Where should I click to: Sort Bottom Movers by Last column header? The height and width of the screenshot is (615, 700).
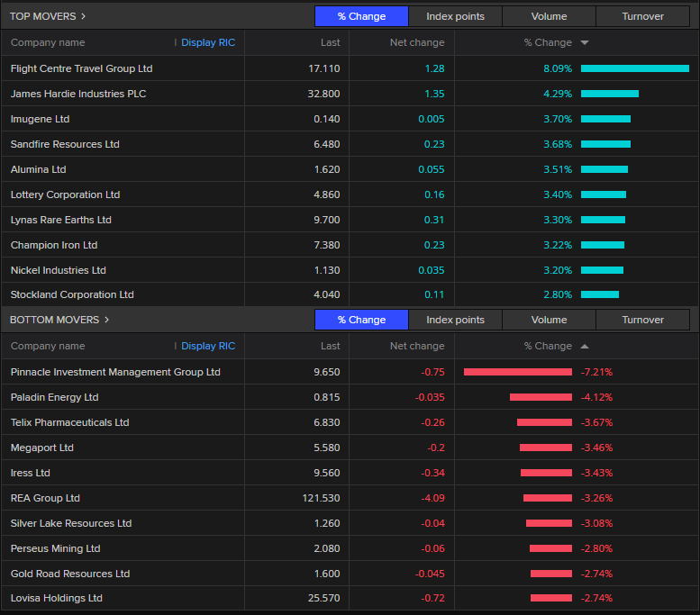pyautogui.click(x=331, y=346)
